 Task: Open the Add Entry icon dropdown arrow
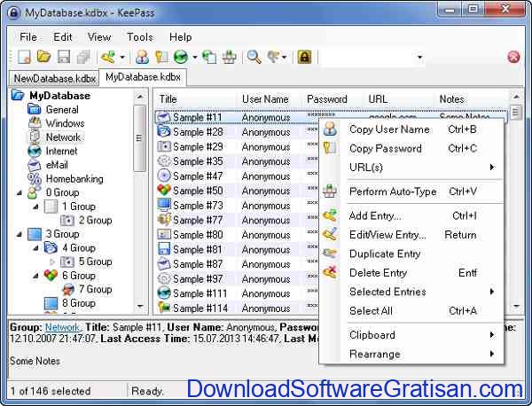(122, 57)
